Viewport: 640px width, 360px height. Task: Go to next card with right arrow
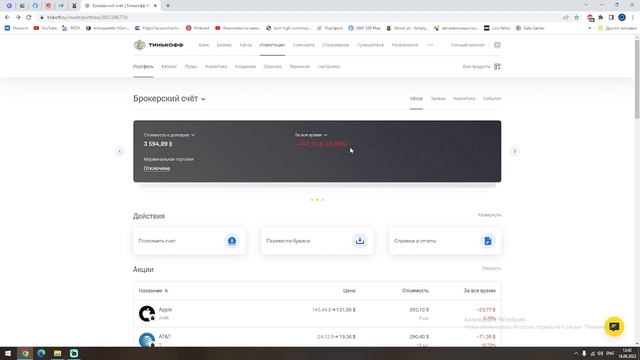pyautogui.click(x=515, y=151)
